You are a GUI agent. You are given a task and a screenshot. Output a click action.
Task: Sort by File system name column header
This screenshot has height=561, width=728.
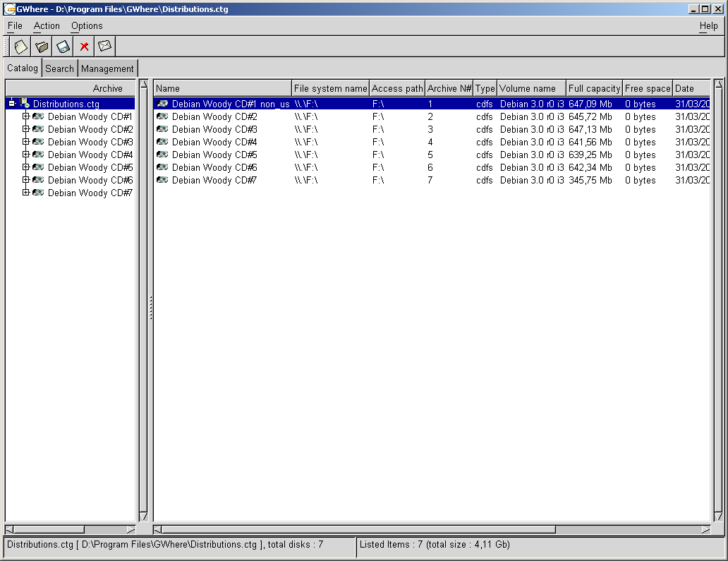click(x=331, y=88)
